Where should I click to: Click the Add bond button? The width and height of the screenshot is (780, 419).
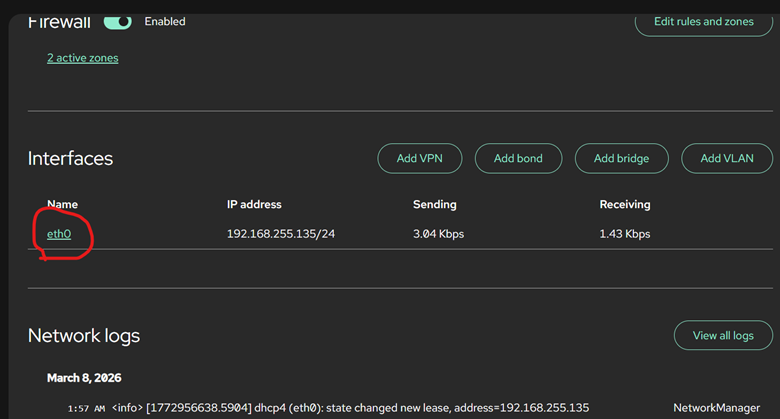tap(518, 158)
